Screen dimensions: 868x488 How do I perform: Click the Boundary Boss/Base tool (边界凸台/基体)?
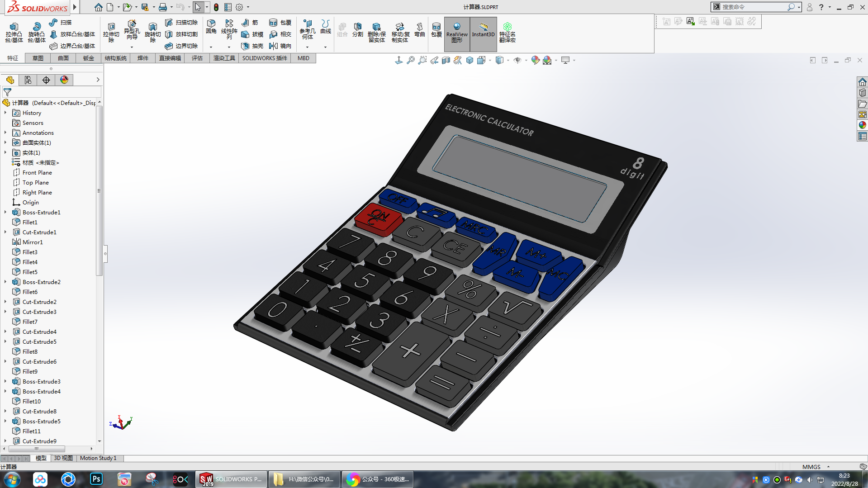[73, 46]
